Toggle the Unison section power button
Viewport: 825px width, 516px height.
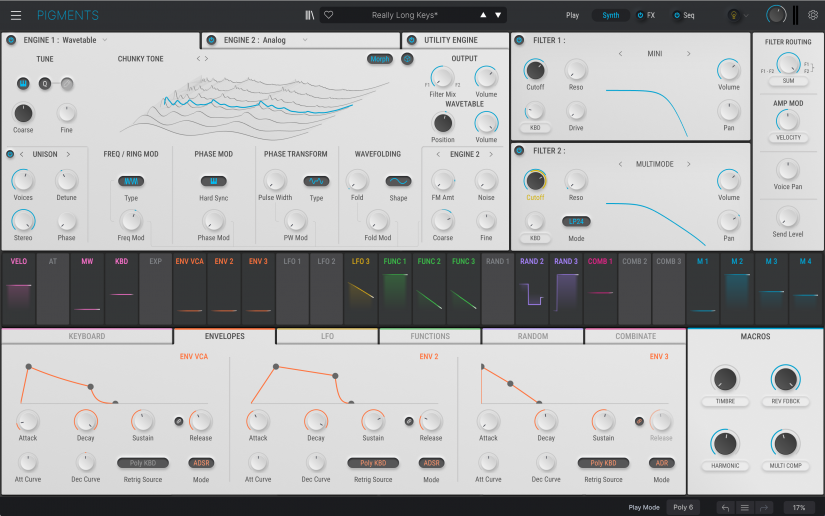[x=9, y=154]
